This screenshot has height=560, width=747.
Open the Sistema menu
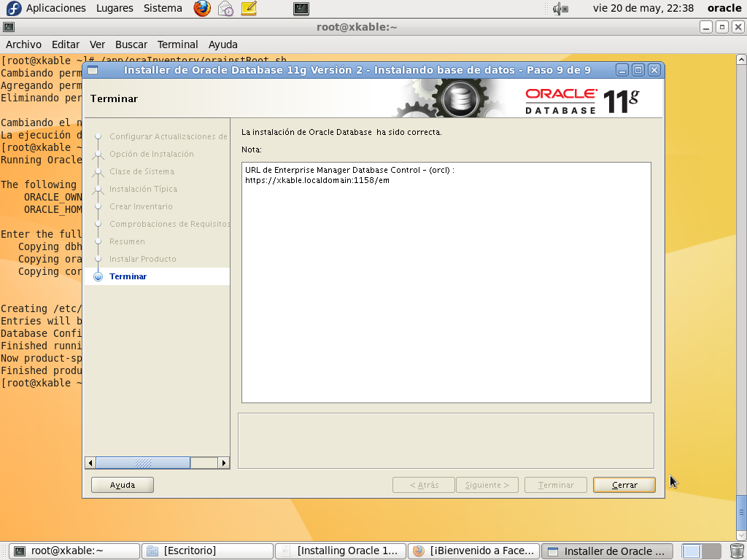tap(163, 8)
